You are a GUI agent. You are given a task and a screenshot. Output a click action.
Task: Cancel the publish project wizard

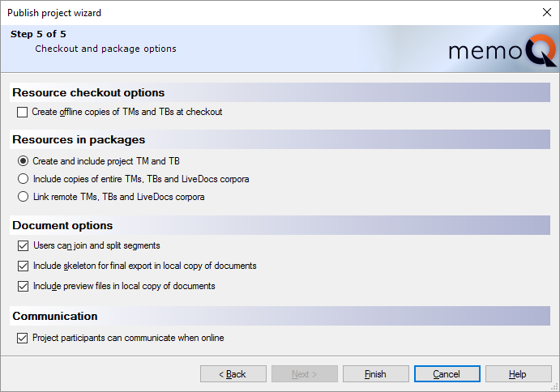pyautogui.click(x=447, y=374)
